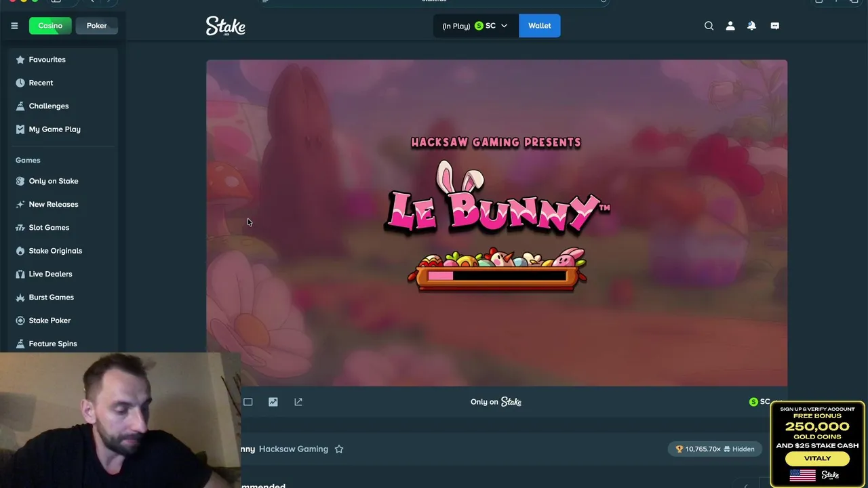Open live stats chart icon
868x488 pixels.
pos(273,402)
